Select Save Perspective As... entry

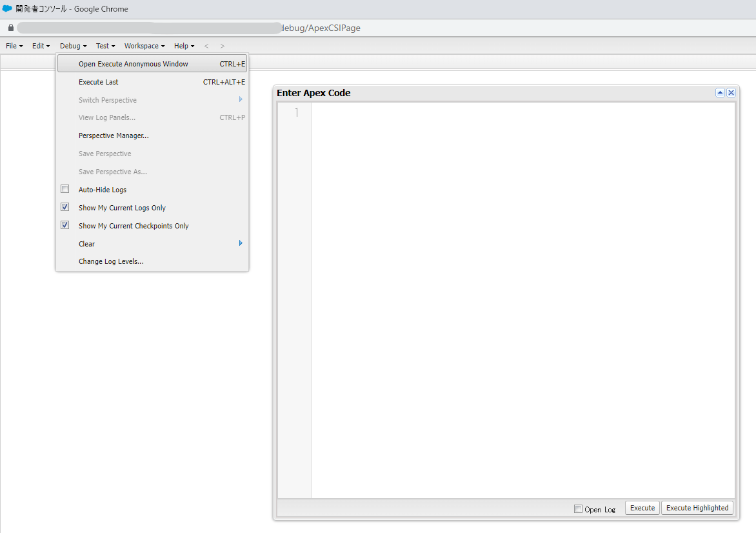point(152,172)
